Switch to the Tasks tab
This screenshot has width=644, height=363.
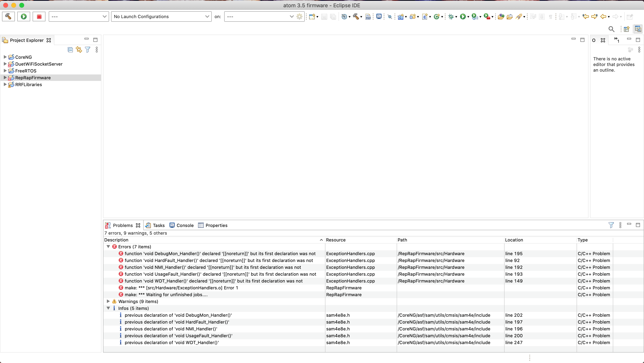point(155,225)
